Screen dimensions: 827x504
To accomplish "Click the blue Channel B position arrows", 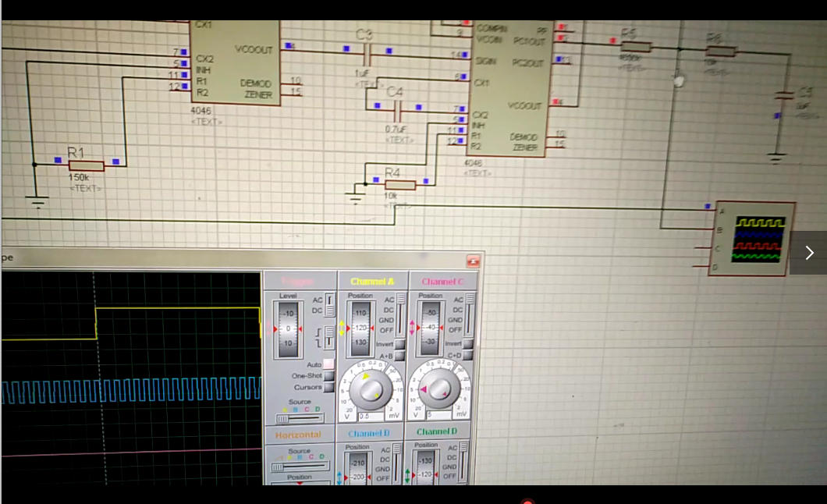I will coord(339,477).
